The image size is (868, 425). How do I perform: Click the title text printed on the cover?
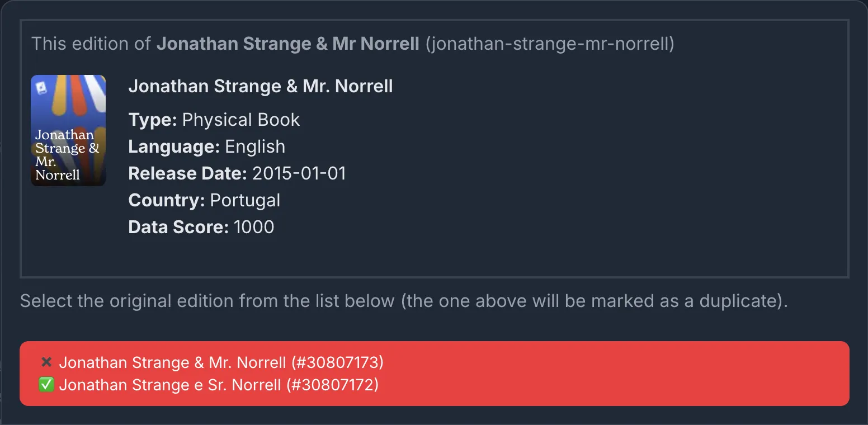66,155
